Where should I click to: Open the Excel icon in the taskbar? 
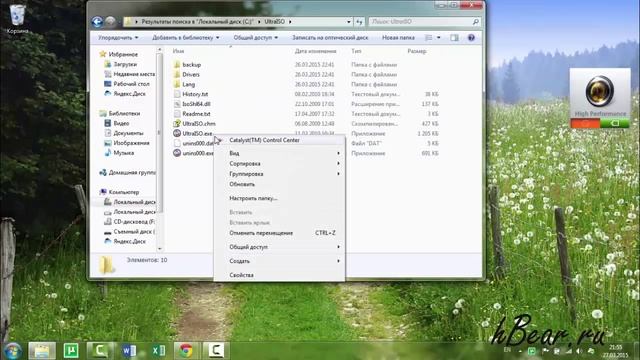tap(158, 351)
